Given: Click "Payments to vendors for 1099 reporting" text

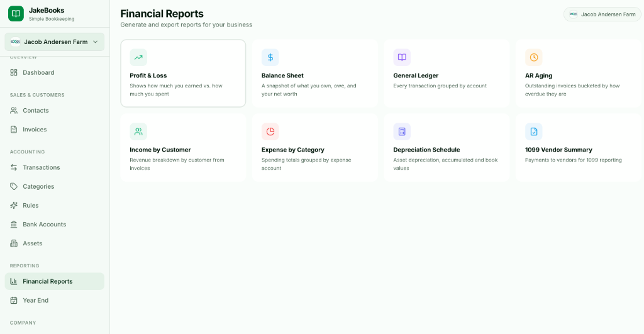Looking at the screenshot, I should click(574, 160).
